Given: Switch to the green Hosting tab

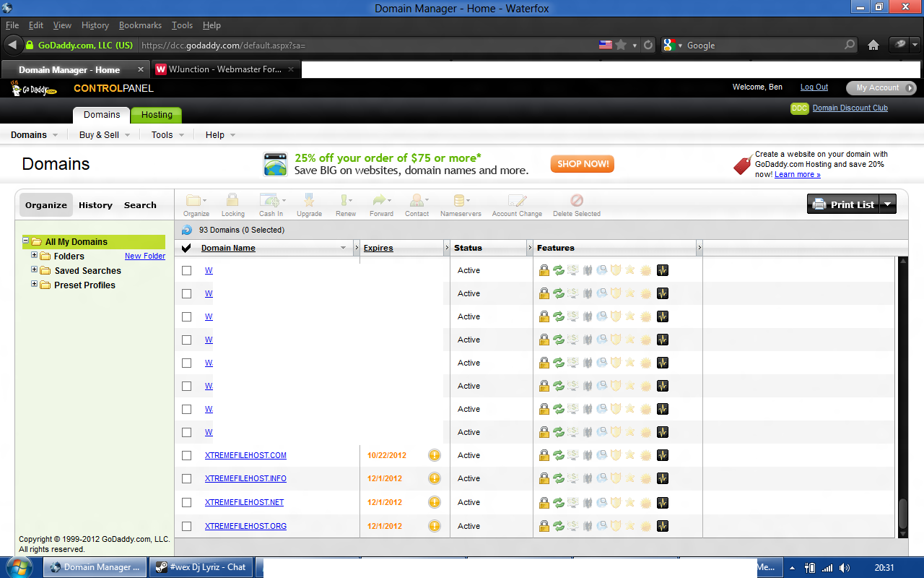Looking at the screenshot, I should click(x=157, y=115).
